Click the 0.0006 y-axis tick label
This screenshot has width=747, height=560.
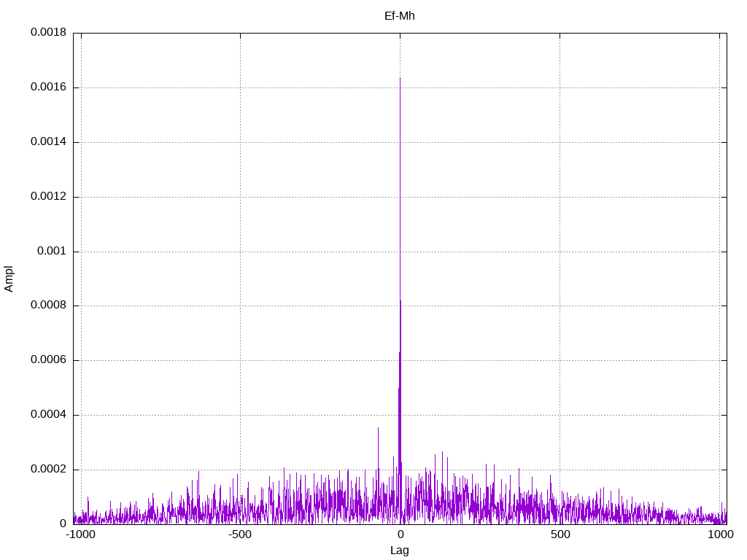click(x=49, y=359)
